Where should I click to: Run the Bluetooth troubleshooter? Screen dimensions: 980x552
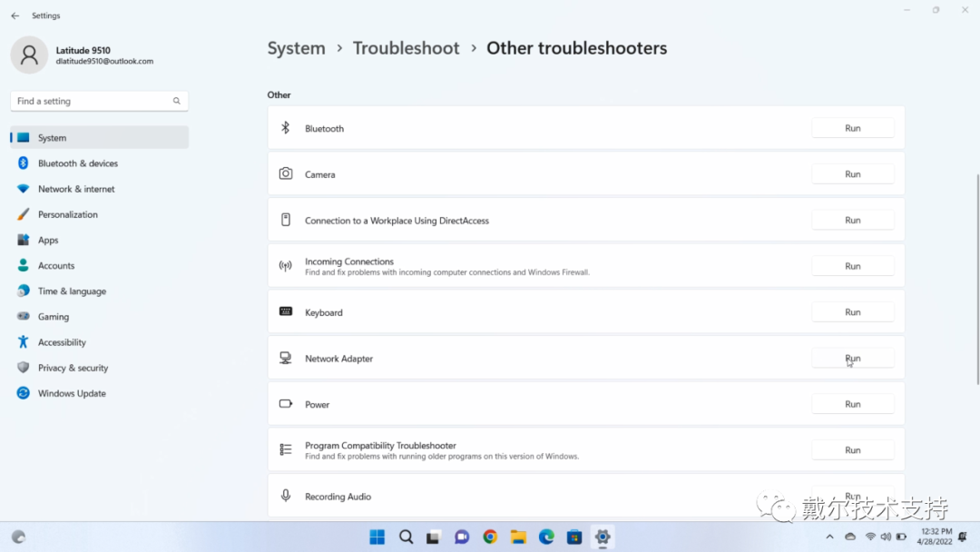click(x=852, y=128)
